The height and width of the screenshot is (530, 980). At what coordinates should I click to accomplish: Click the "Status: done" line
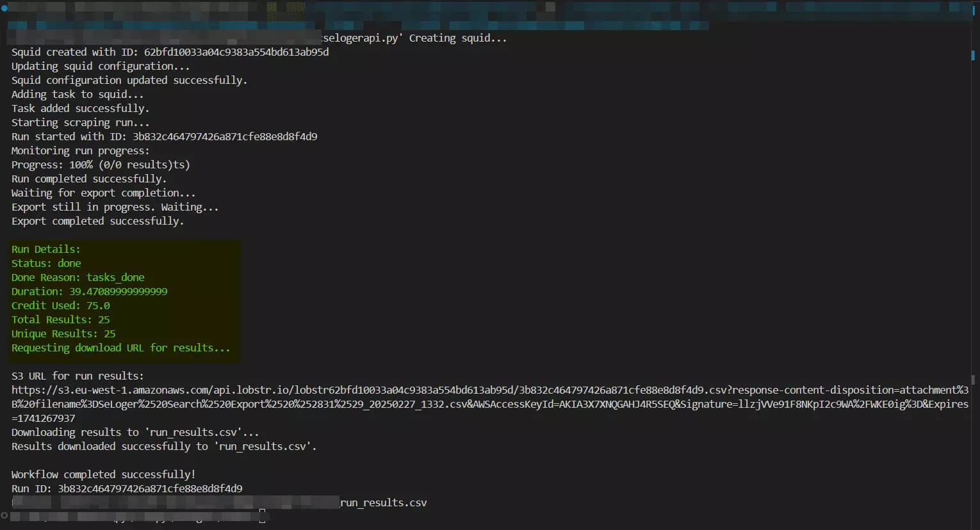point(46,264)
